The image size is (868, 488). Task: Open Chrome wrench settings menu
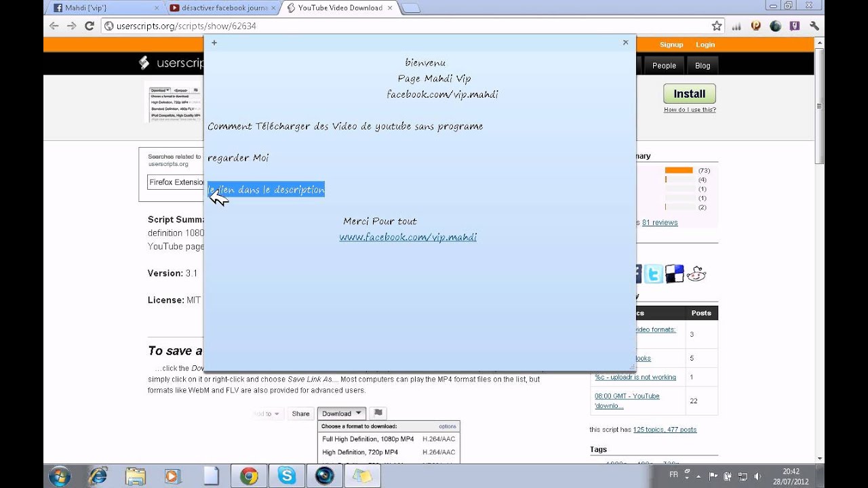pyautogui.click(x=814, y=26)
